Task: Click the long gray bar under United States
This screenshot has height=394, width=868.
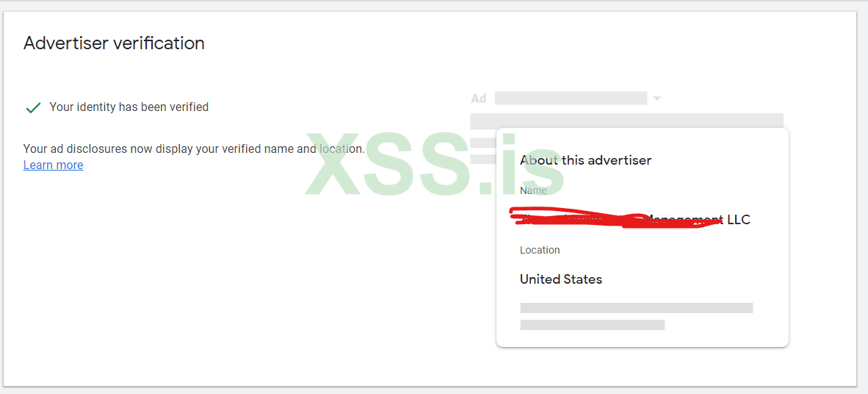Action: coord(637,308)
